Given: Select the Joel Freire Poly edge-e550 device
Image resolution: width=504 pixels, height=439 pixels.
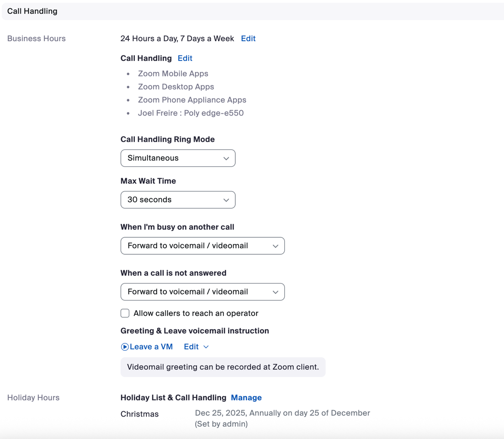Looking at the screenshot, I should coord(191,113).
